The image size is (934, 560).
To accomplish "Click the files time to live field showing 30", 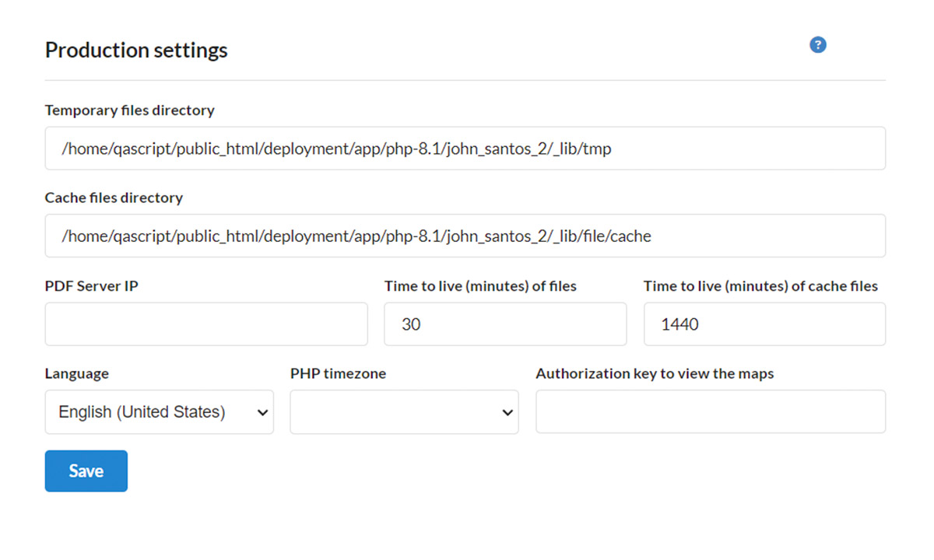I will coord(505,324).
